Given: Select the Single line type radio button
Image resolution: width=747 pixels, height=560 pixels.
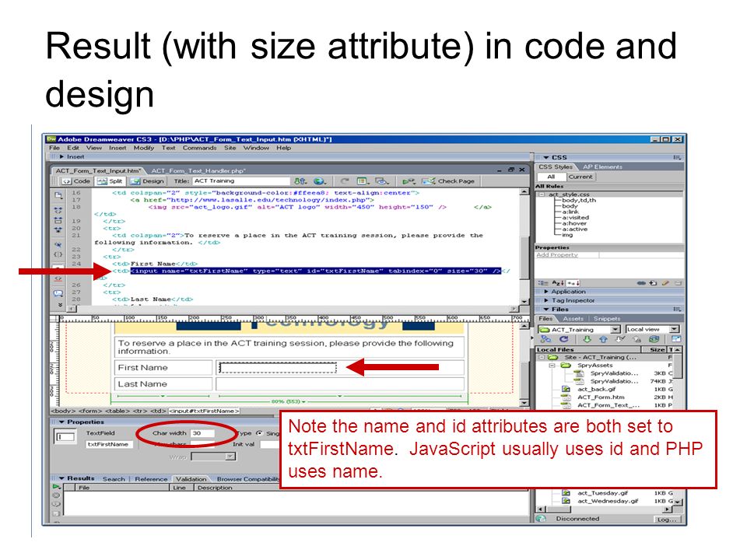Looking at the screenshot, I should tap(260, 433).
